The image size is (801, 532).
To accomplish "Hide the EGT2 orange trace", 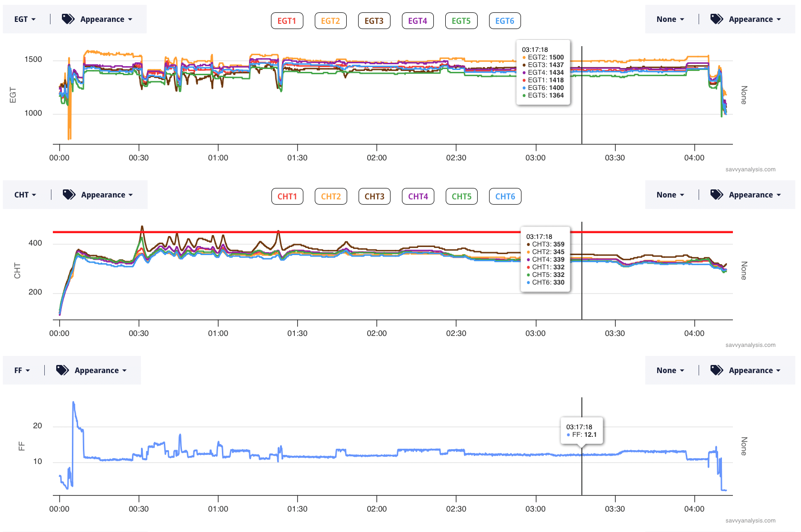I will tap(330, 21).
